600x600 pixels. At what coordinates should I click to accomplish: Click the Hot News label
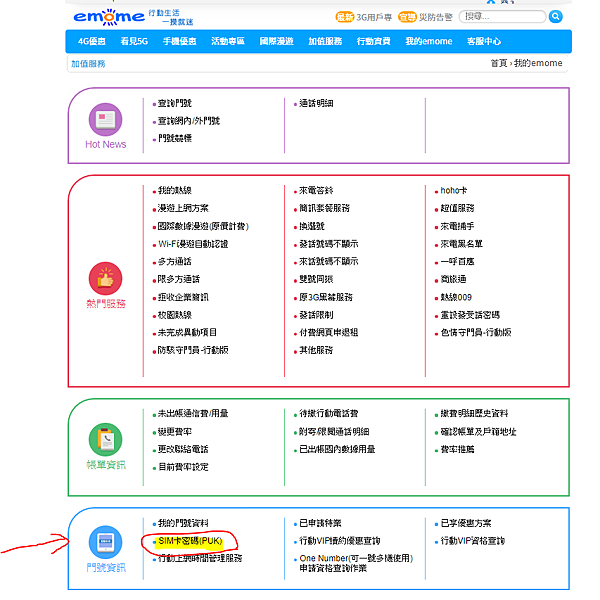pos(106,144)
